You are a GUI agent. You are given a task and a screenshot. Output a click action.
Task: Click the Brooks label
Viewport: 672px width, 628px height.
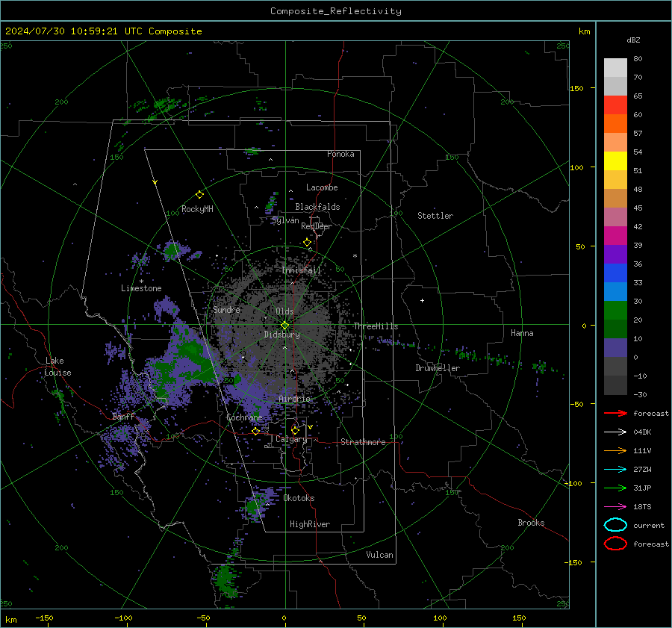click(531, 523)
